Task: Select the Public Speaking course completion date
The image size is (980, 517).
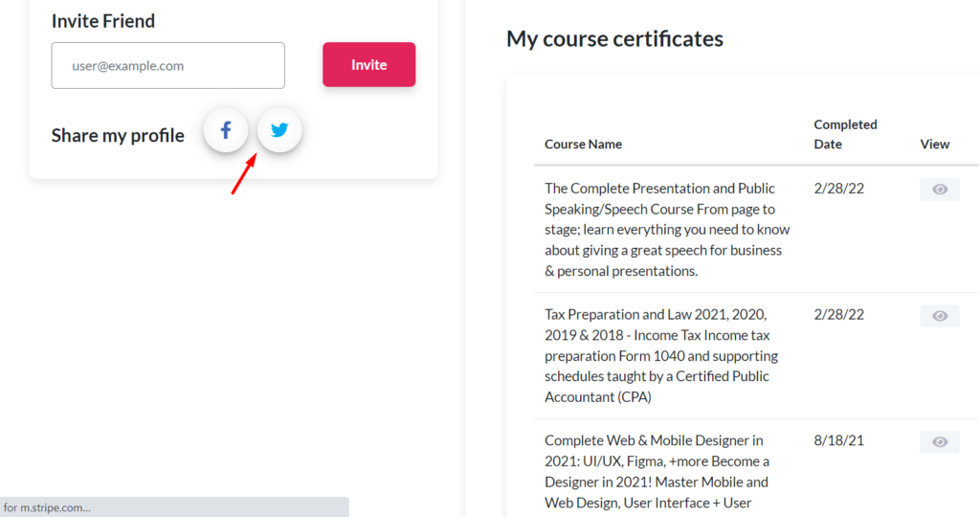Action: 838,189
